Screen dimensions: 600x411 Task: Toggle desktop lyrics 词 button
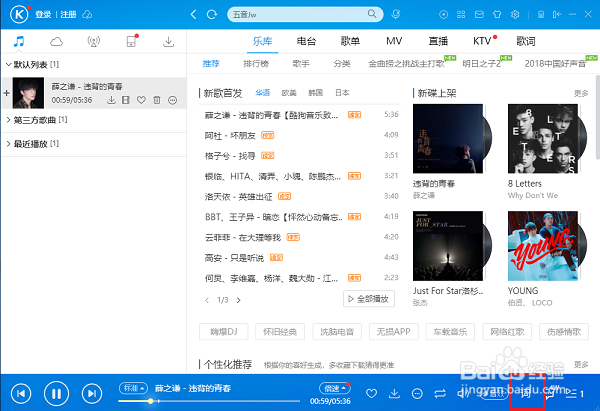tap(527, 393)
